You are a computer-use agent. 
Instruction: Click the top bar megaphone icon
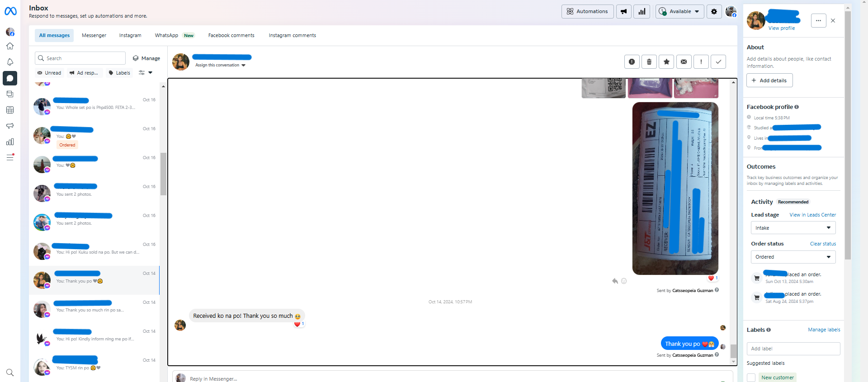(x=624, y=11)
